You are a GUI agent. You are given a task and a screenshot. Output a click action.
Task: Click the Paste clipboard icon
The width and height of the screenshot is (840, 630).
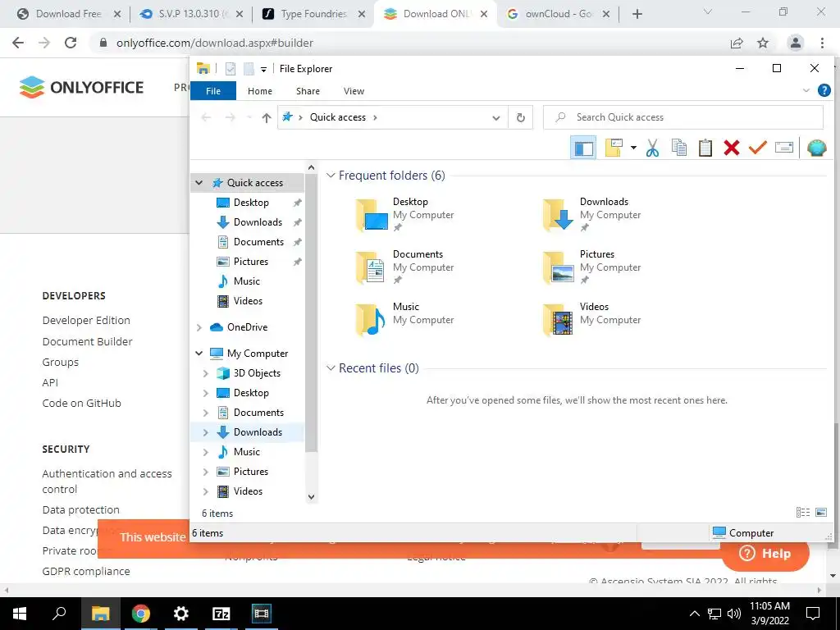tap(705, 148)
